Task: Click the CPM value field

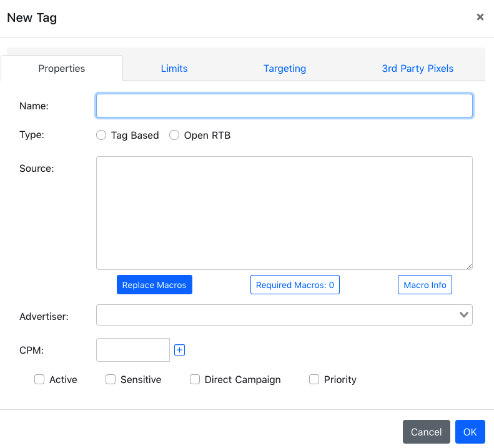Action: [x=133, y=350]
